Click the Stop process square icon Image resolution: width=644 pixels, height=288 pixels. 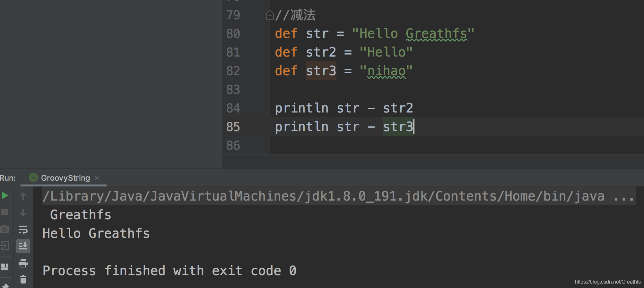4,212
